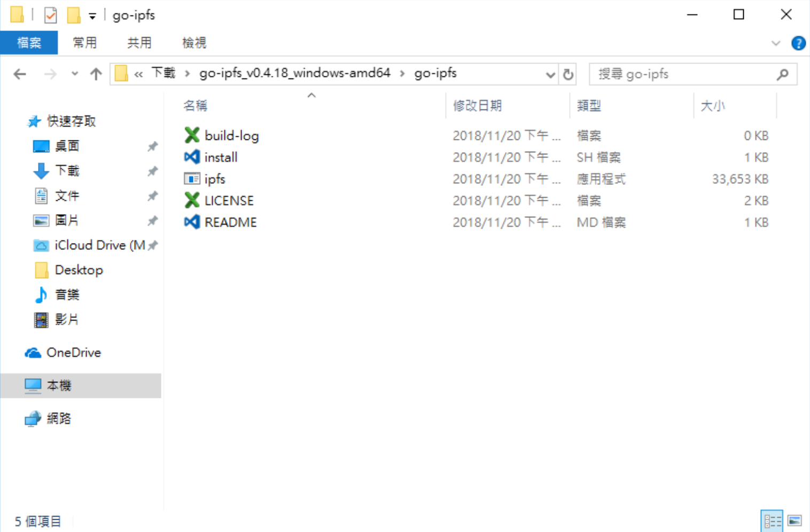Click the New Folder icon in title bar

[74, 15]
